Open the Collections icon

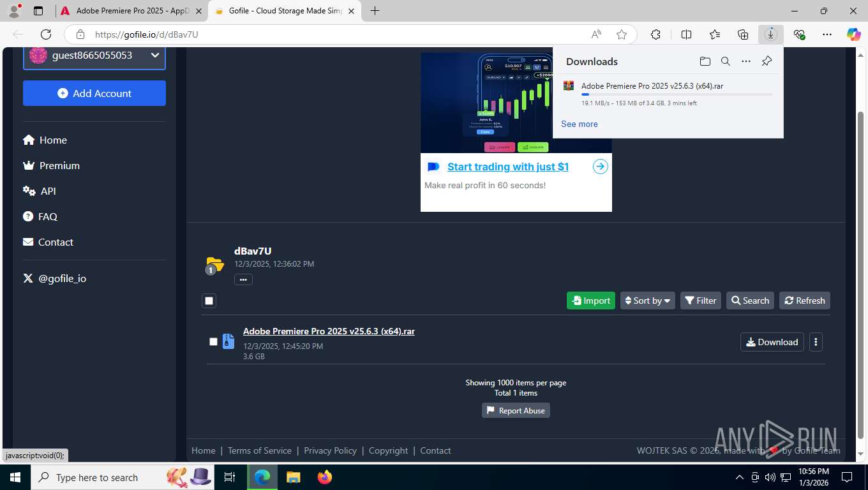(x=743, y=34)
